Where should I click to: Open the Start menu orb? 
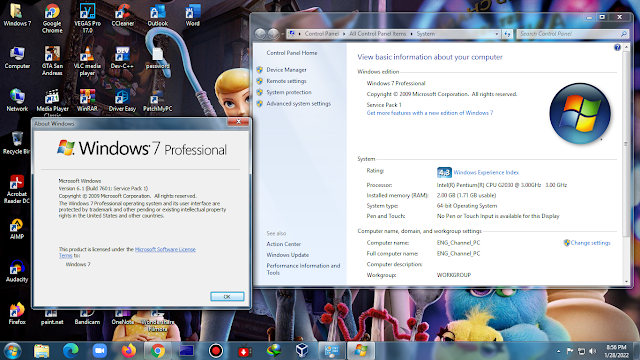tap(12, 351)
